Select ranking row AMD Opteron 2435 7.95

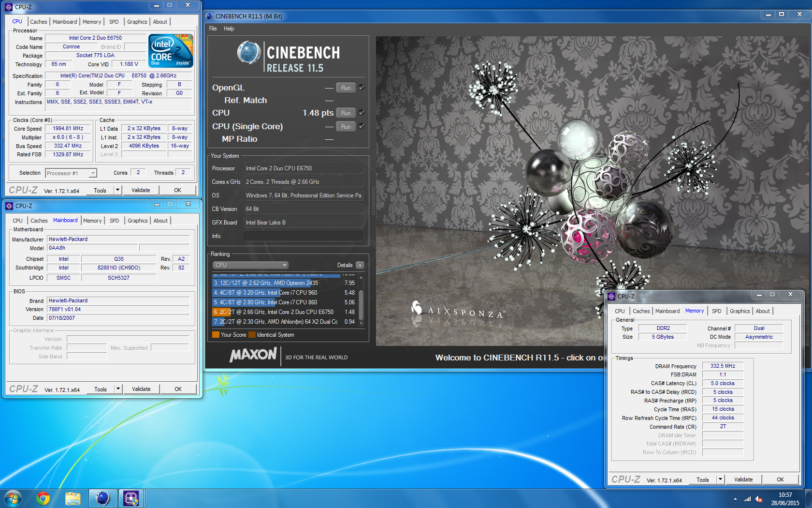point(284,283)
